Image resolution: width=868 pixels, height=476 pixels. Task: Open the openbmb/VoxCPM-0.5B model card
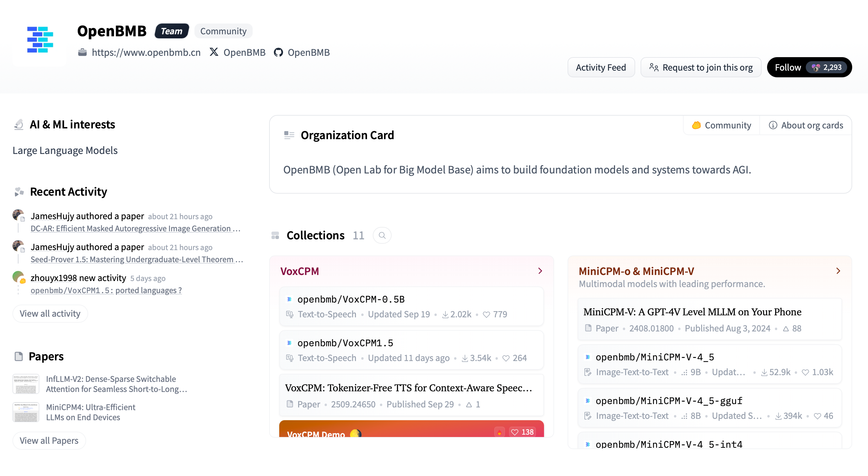351,299
